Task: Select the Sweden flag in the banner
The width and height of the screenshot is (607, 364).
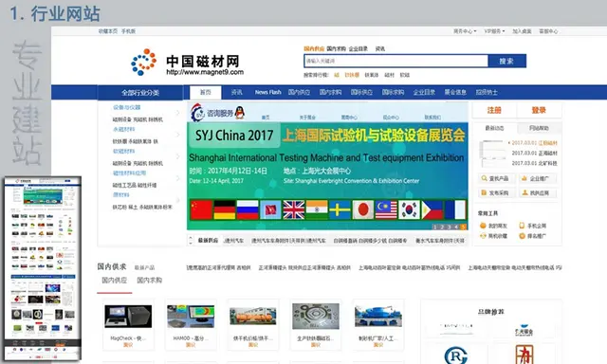Action: point(340,209)
